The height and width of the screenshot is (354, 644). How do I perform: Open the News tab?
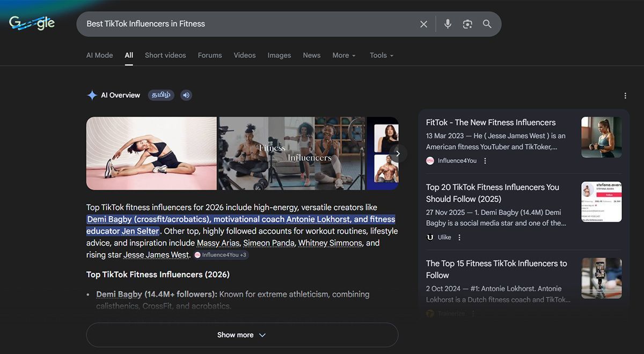[x=311, y=55]
